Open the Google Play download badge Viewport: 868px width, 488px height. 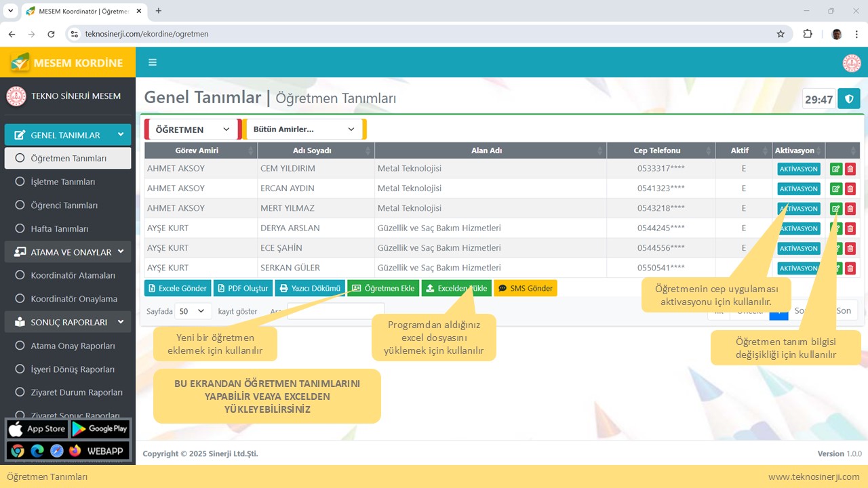tap(100, 428)
